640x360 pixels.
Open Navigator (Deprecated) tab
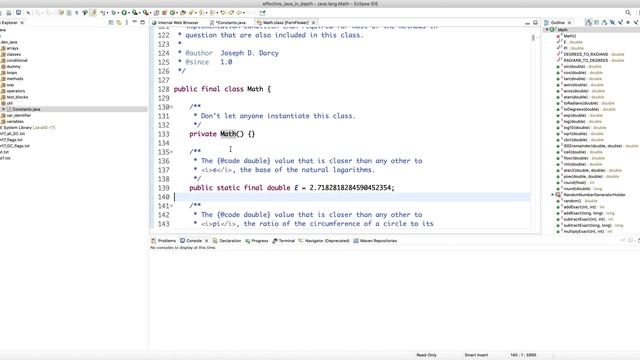point(324,241)
